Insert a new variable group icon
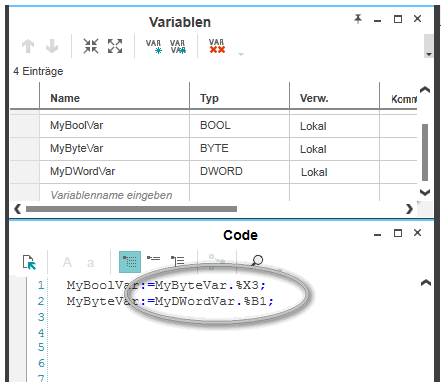The image size is (446, 387). [178, 46]
